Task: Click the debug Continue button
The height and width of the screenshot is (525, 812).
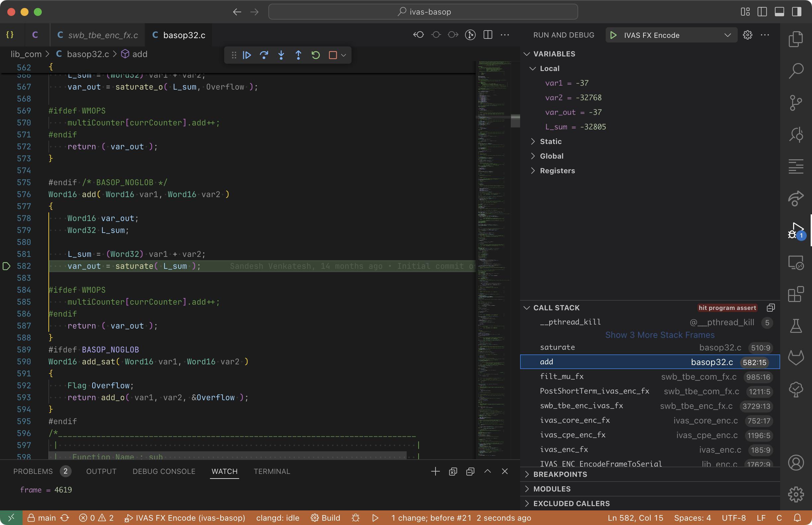Action: point(247,55)
